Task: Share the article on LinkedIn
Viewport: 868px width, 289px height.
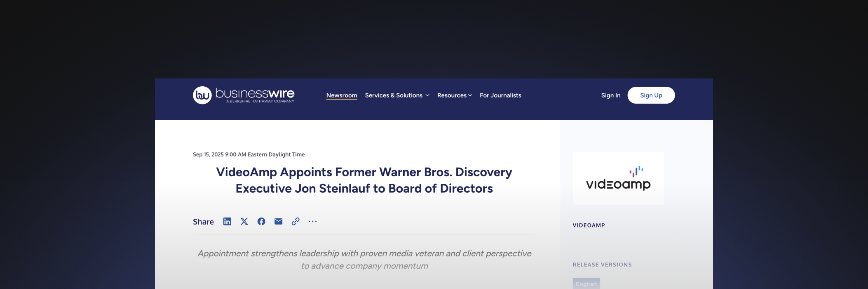Action: pos(227,222)
